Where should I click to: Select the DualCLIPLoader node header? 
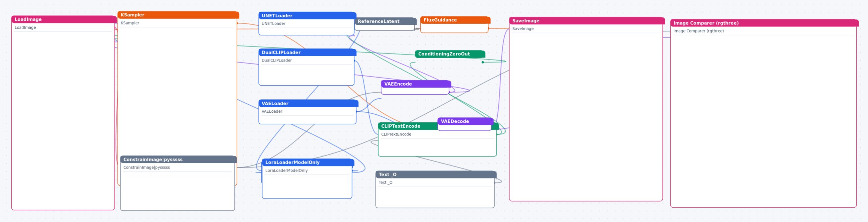tap(307, 52)
